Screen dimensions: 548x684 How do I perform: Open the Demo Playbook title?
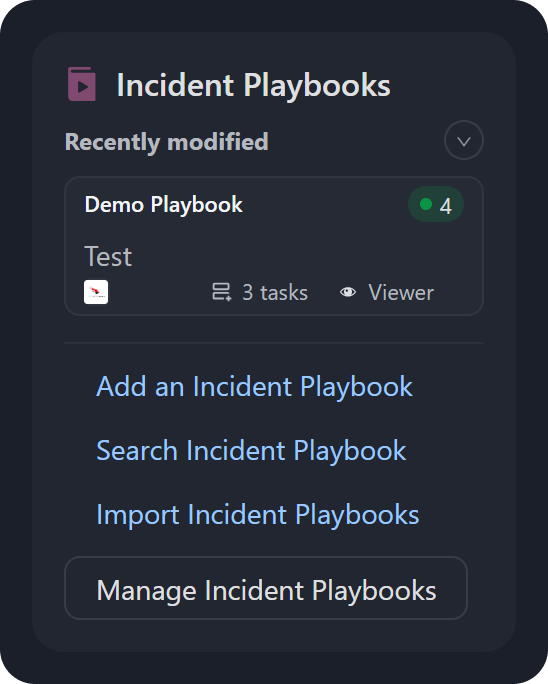pos(164,204)
